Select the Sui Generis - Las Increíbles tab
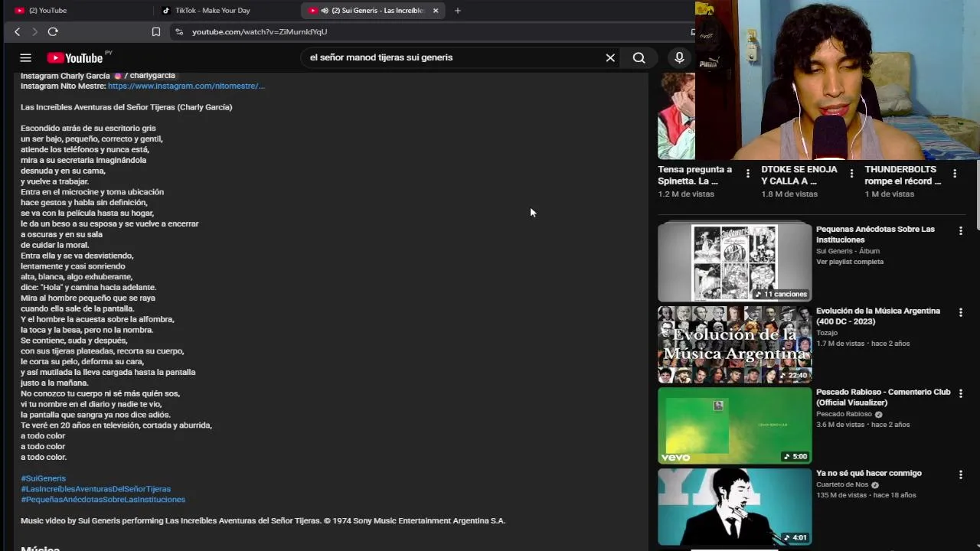Image resolution: width=980 pixels, height=551 pixels. click(x=371, y=10)
